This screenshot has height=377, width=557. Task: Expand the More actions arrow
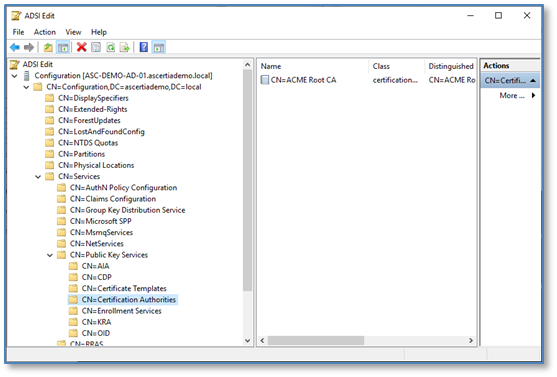click(533, 95)
